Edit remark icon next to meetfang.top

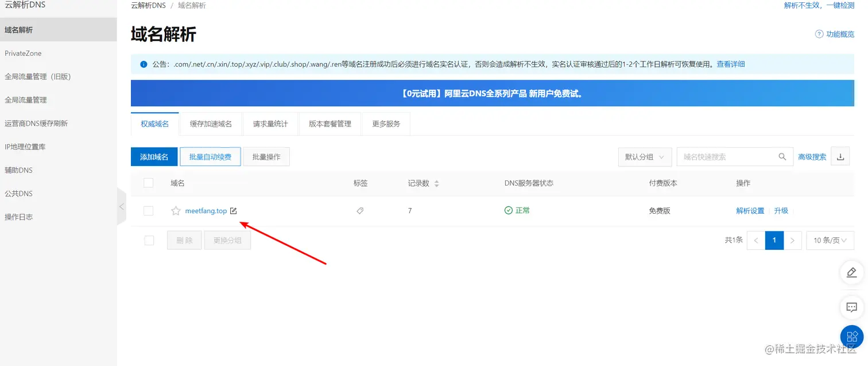(x=233, y=211)
